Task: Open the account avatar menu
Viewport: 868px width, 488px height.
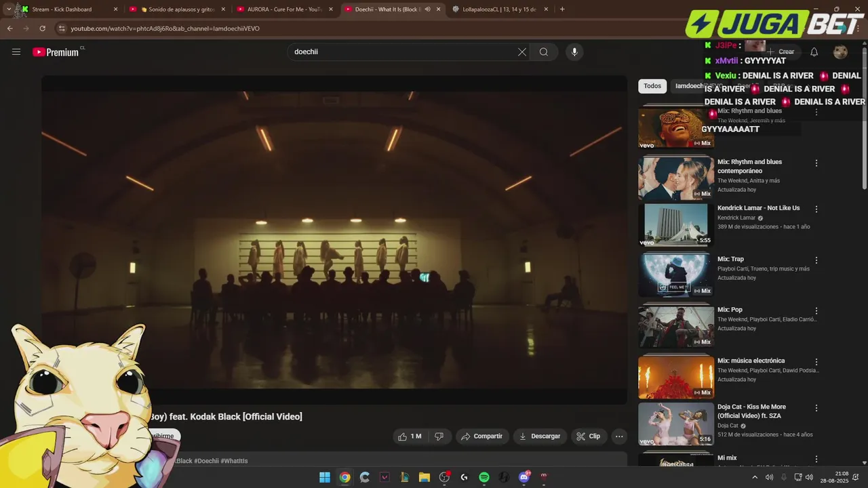Action: coord(840,52)
